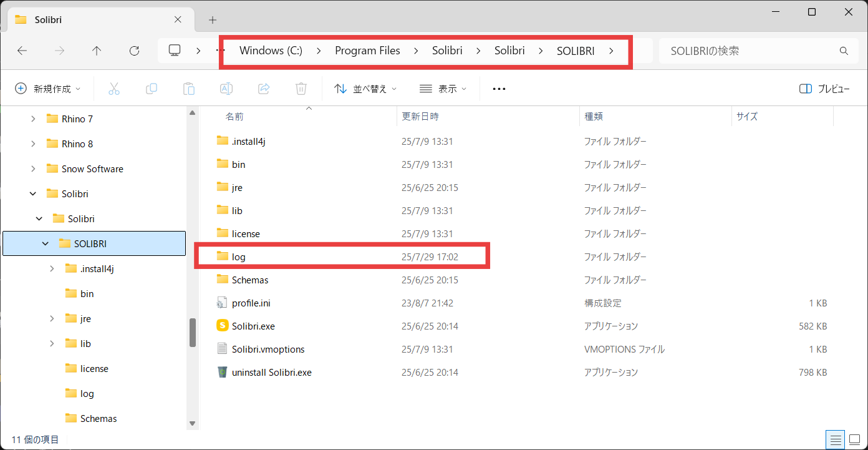This screenshot has height=450, width=868.
Task: Expand the lib tree node
Action: click(x=52, y=343)
